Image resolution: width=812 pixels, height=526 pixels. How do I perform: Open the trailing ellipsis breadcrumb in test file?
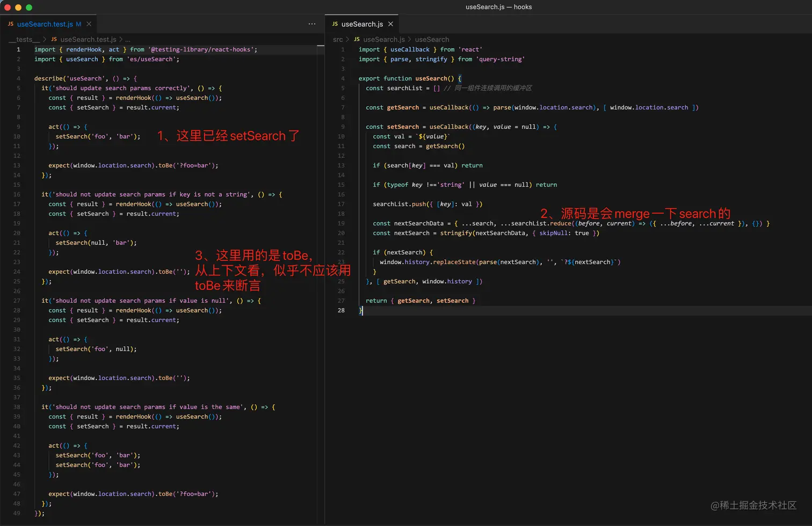(x=128, y=39)
